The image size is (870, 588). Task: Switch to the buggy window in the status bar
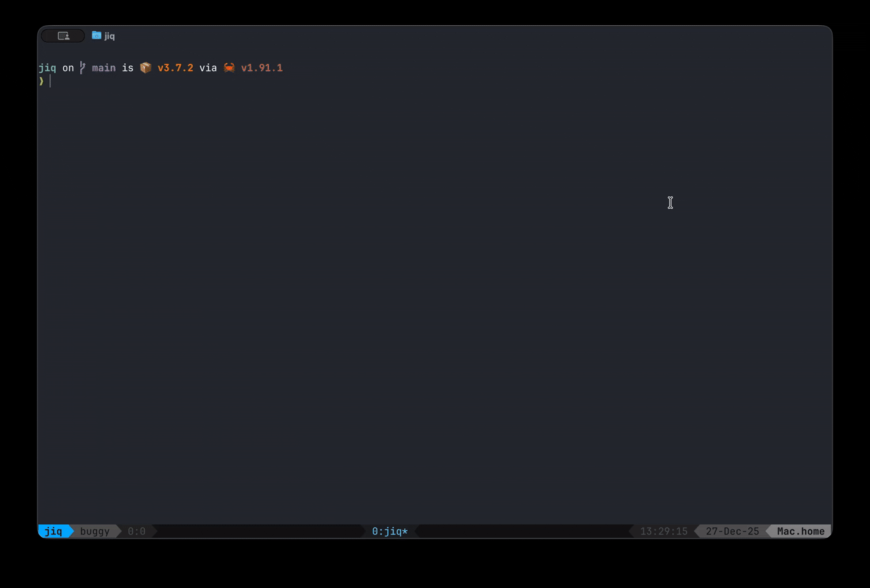pyautogui.click(x=94, y=531)
